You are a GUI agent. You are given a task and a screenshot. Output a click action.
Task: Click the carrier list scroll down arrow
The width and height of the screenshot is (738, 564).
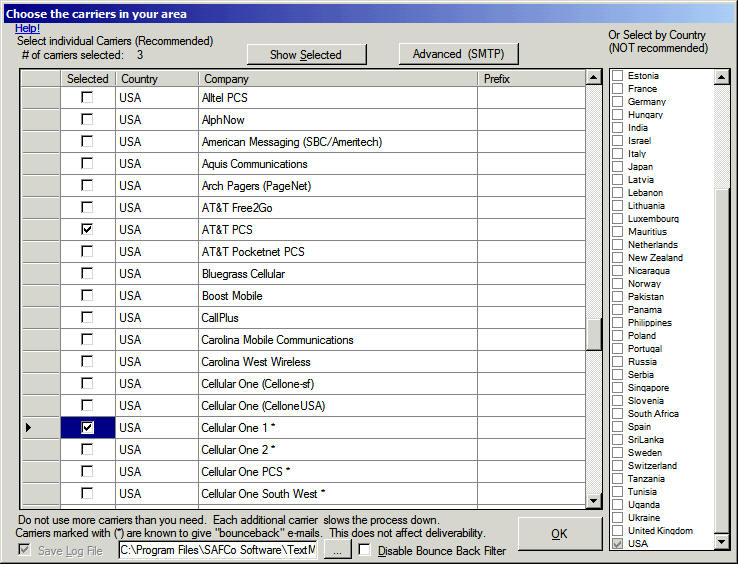594,501
